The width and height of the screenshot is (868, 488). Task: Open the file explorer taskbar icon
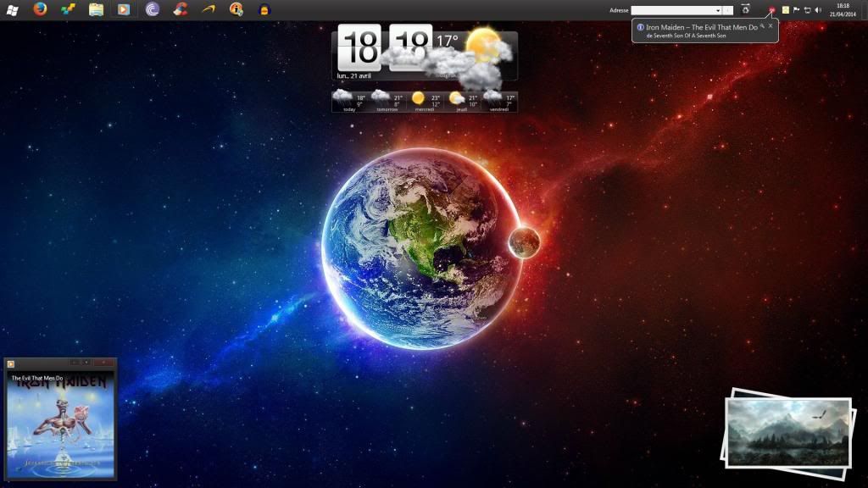click(x=96, y=9)
